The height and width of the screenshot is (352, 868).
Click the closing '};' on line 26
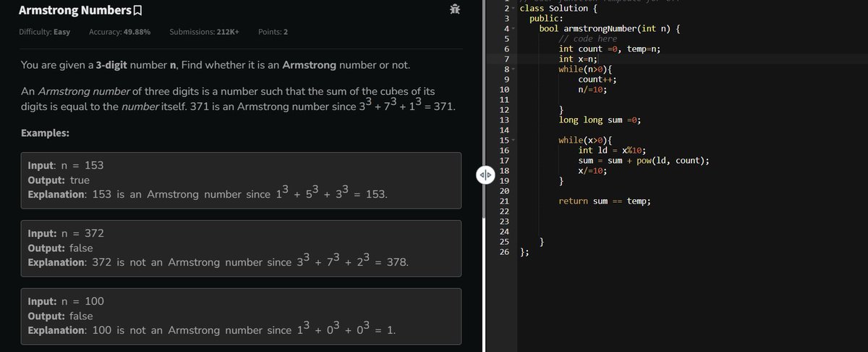[525, 251]
